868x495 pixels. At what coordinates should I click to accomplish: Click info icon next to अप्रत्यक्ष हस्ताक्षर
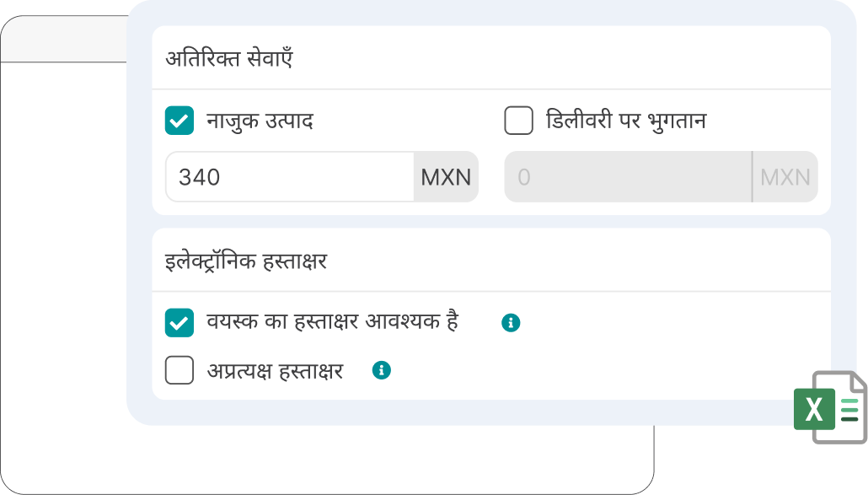tap(382, 369)
